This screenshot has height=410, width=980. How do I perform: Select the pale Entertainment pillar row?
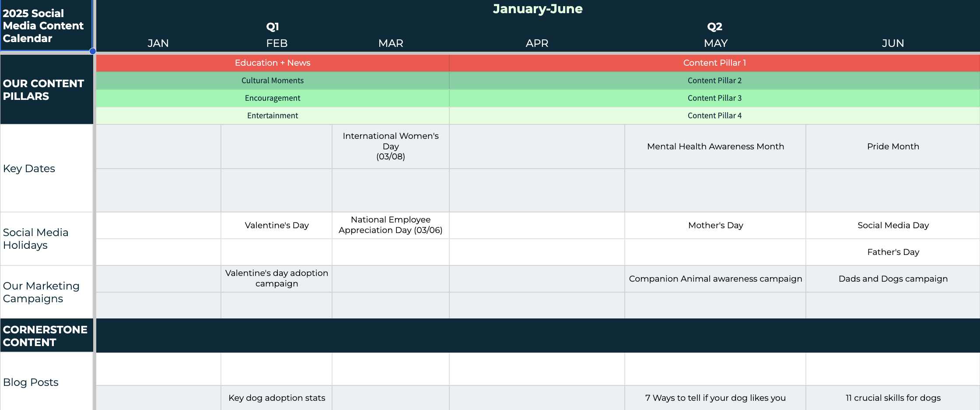pyautogui.click(x=272, y=116)
